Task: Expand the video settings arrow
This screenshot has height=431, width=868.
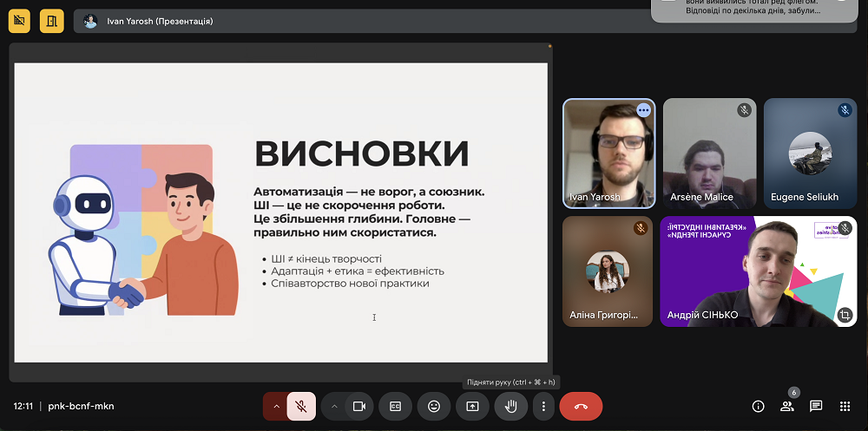Action: point(333,406)
